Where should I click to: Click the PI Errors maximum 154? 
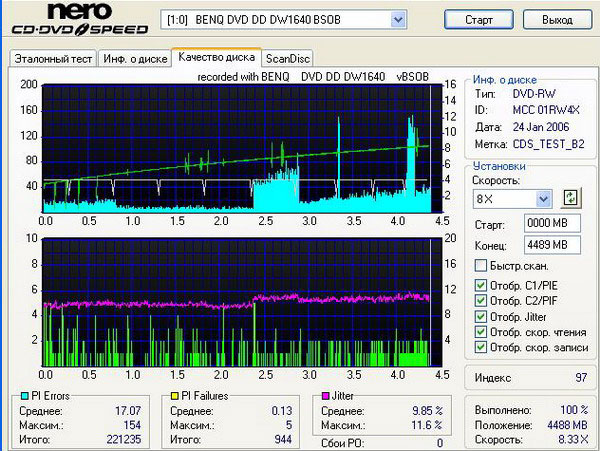coord(132,425)
